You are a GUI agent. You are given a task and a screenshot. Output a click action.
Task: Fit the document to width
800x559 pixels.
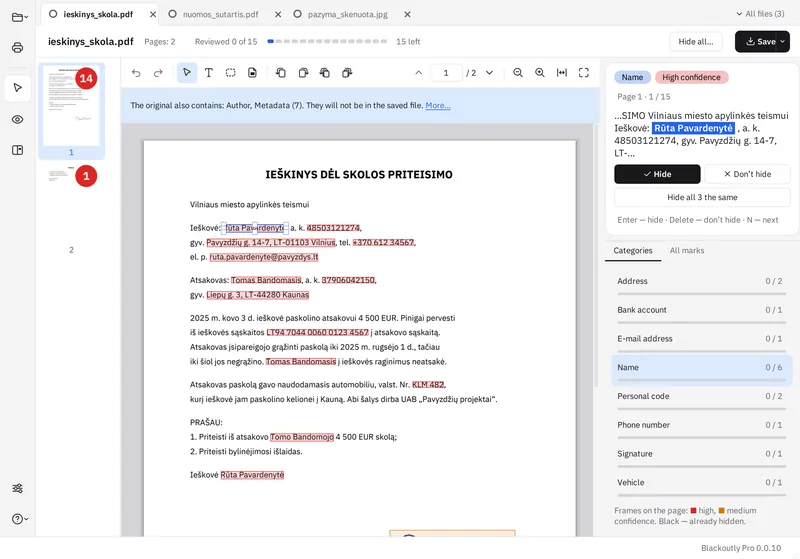(x=562, y=73)
